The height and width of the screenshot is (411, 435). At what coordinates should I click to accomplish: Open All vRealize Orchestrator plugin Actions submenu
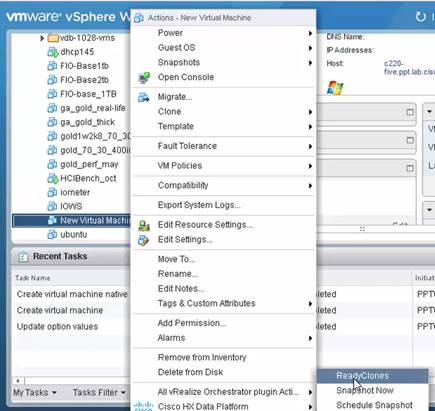coord(224,392)
